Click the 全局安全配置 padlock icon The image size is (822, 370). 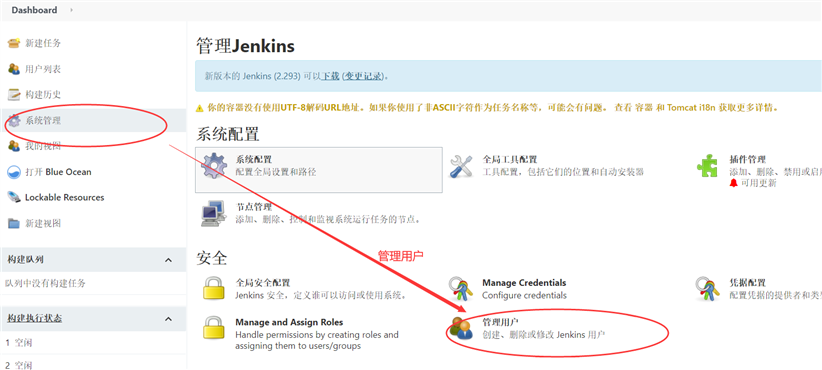pos(214,288)
